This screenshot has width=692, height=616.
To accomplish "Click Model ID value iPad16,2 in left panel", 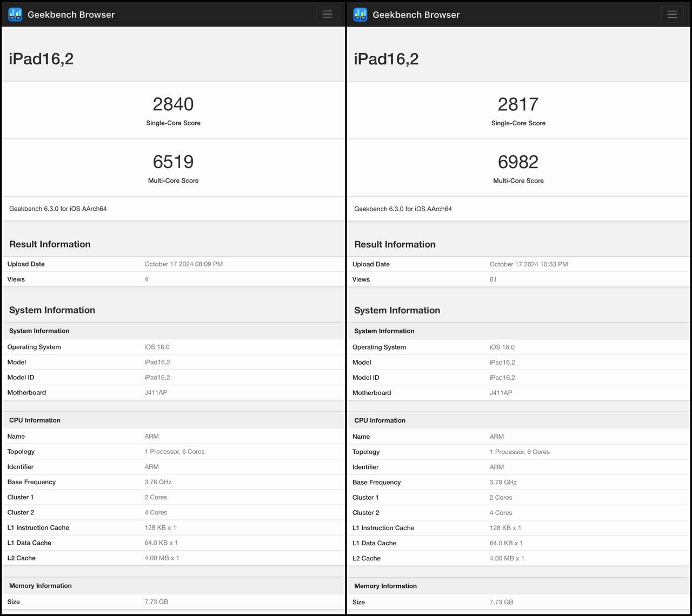I will point(157,377).
